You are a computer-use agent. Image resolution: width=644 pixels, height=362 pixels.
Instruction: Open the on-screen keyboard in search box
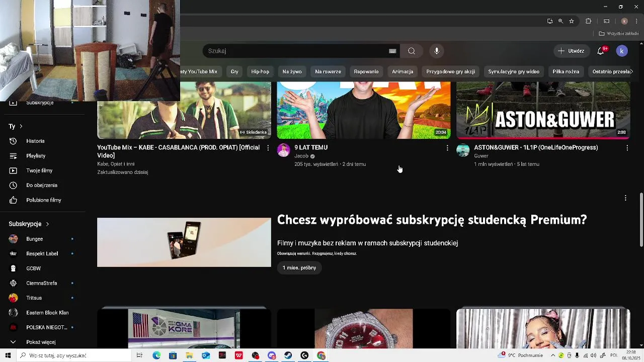pos(392,51)
